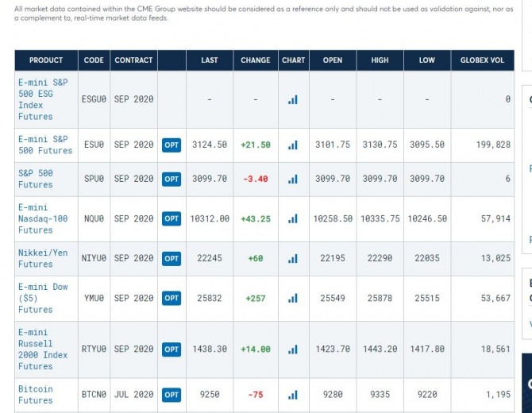Open the Bitcoin Futures product link
The width and height of the screenshot is (532, 413).
coord(36,395)
